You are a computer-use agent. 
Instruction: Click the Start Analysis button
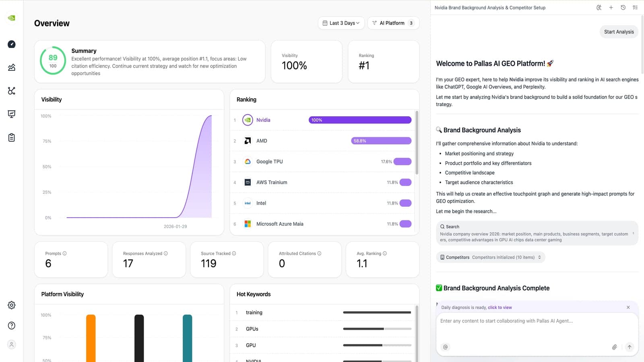pyautogui.click(x=619, y=31)
